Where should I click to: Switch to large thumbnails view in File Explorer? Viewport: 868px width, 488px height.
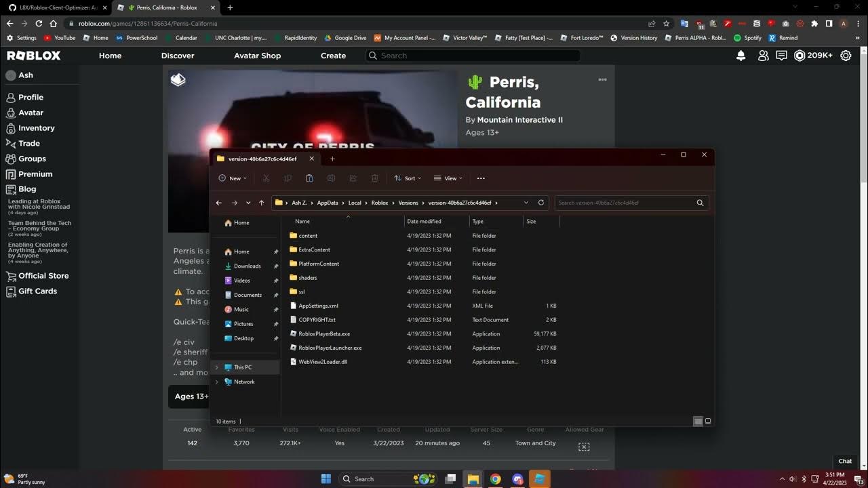(x=708, y=422)
